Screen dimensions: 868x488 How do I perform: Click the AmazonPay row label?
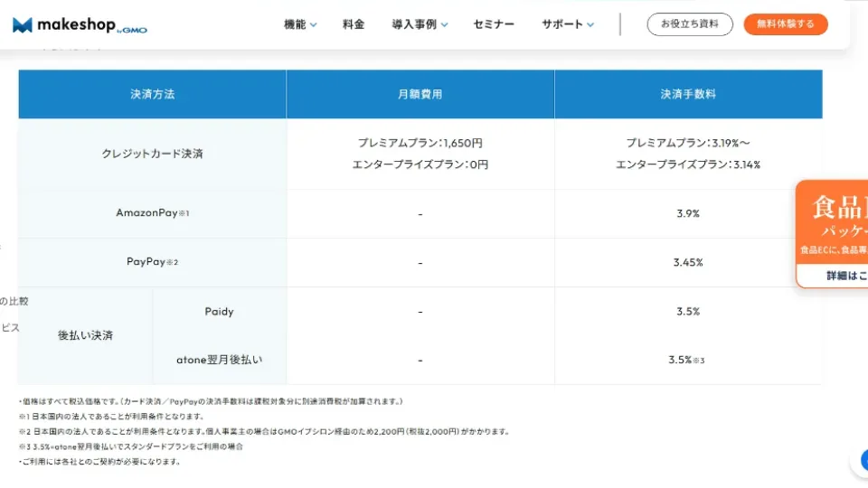tap(152, 213)
